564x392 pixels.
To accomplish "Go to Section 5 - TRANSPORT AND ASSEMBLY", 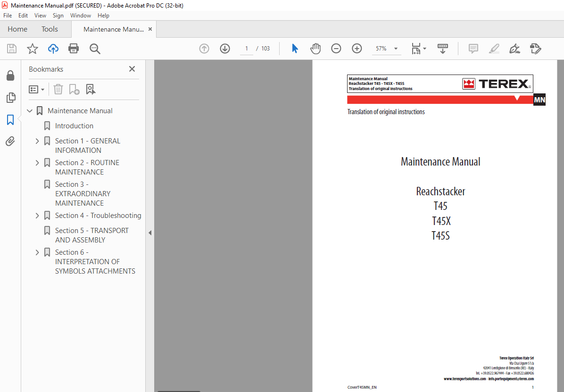I will point(92,235).
